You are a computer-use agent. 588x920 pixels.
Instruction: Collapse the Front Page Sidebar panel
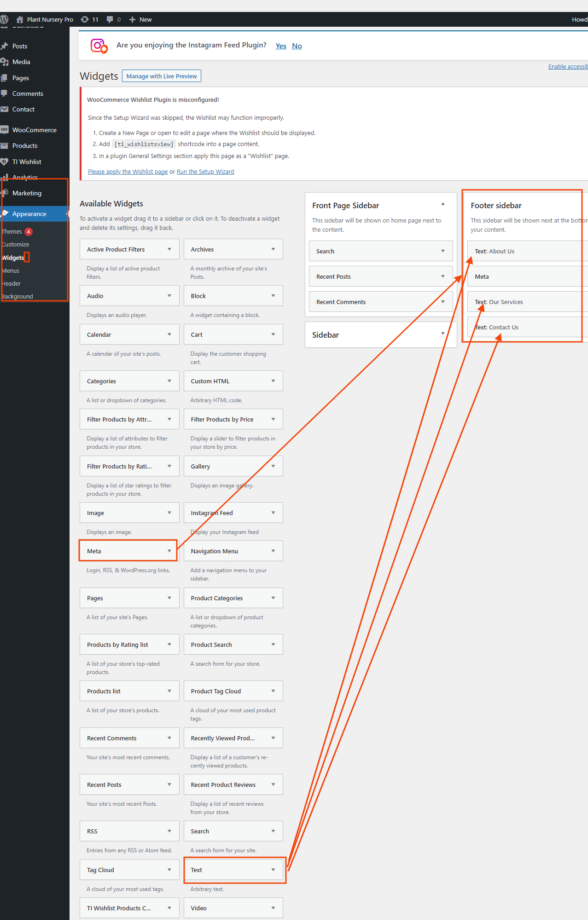click(442, 205)
